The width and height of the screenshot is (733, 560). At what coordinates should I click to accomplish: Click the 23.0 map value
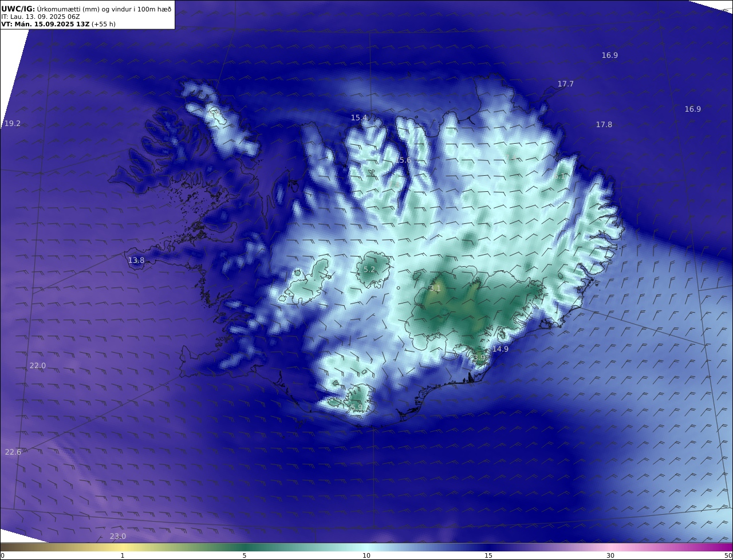(118, 536)
